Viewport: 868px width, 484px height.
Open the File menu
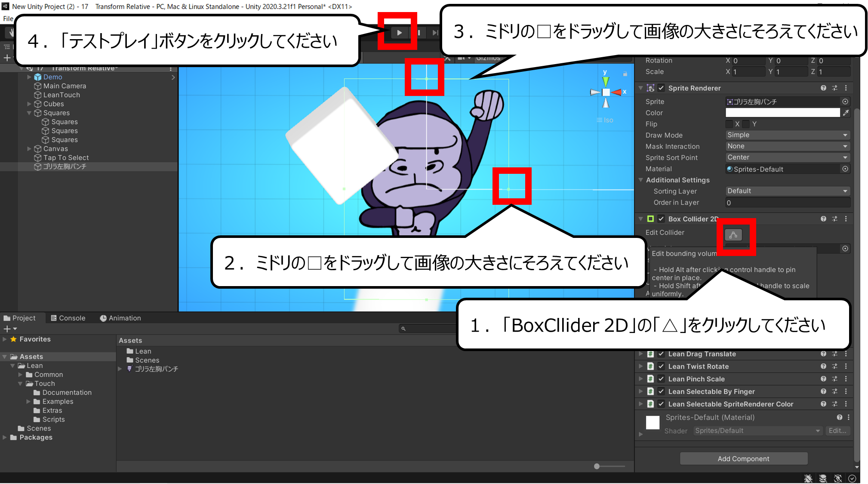tap(8, 18)
